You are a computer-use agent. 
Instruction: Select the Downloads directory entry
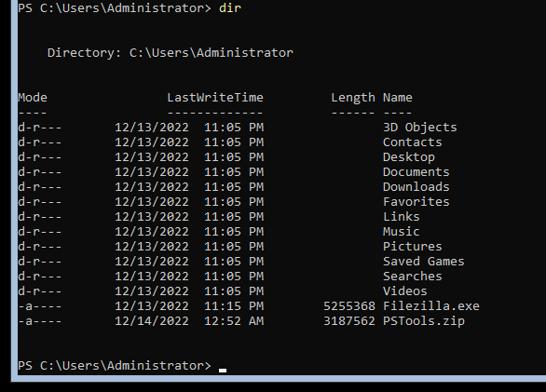coord(416,187)
